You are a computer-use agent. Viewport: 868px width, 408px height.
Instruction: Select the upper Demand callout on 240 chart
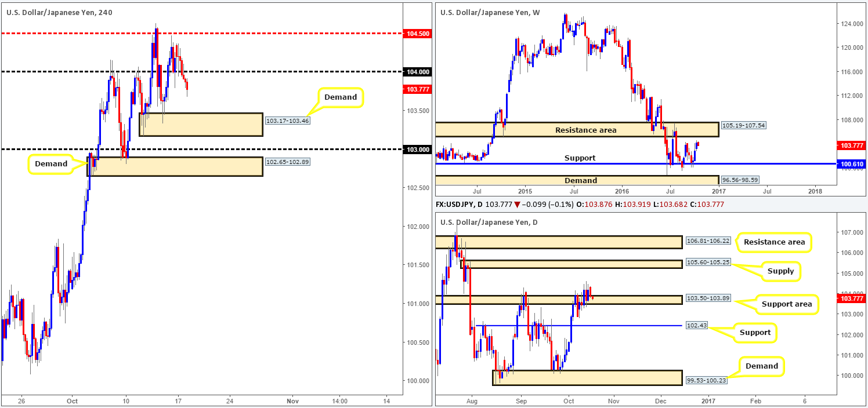point(341,97)
